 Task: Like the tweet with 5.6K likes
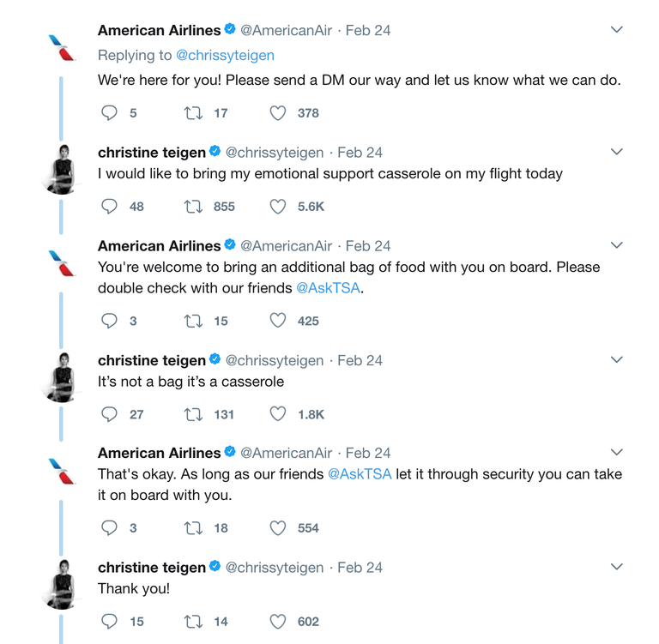pos(278,207)
